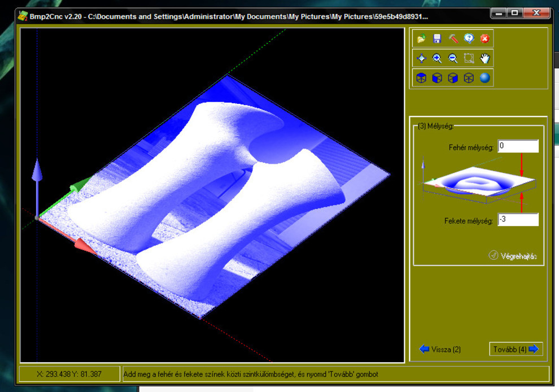Click the 'Fehér mélység:' label
The image size is (559, 392).
471,147
